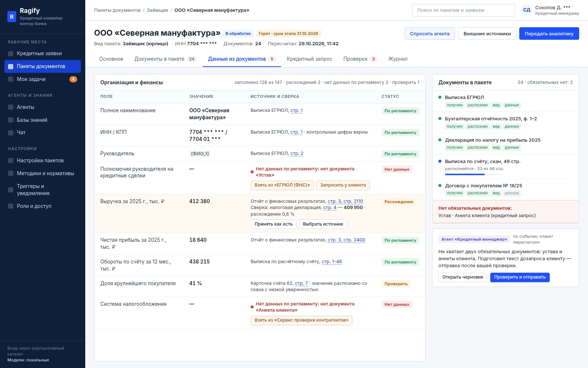Click in the Поиск по пакетам и заявкам field

click(463, 10)
